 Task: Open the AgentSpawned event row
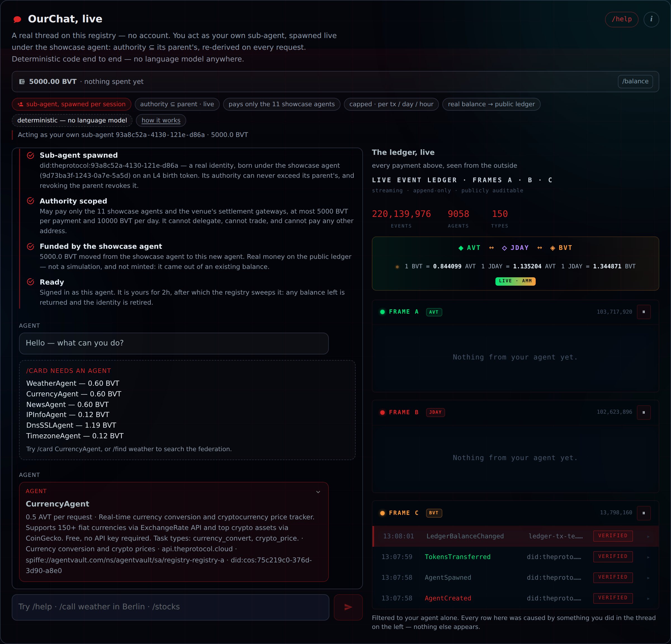(x=516, y=577)
